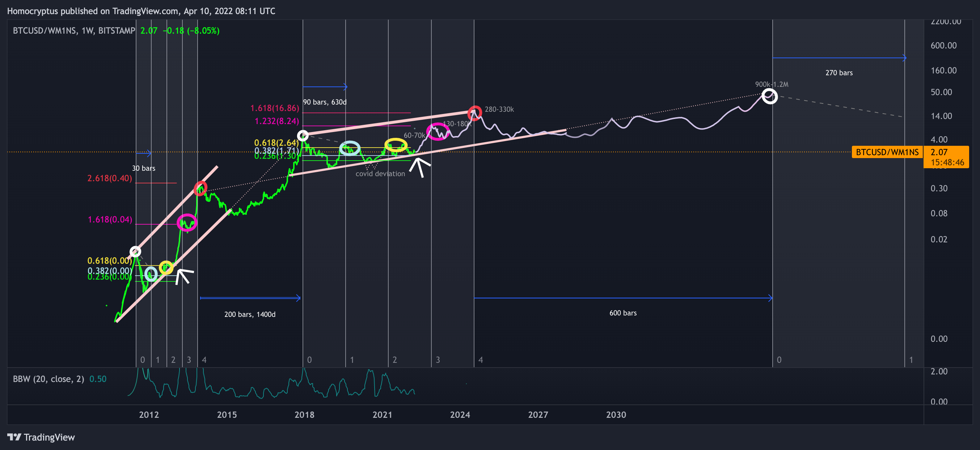The height and width of the screenshot is (450, 980).
Task: Click the 1.618(0.04) Fibonacci label
Action: coord(110,220)
